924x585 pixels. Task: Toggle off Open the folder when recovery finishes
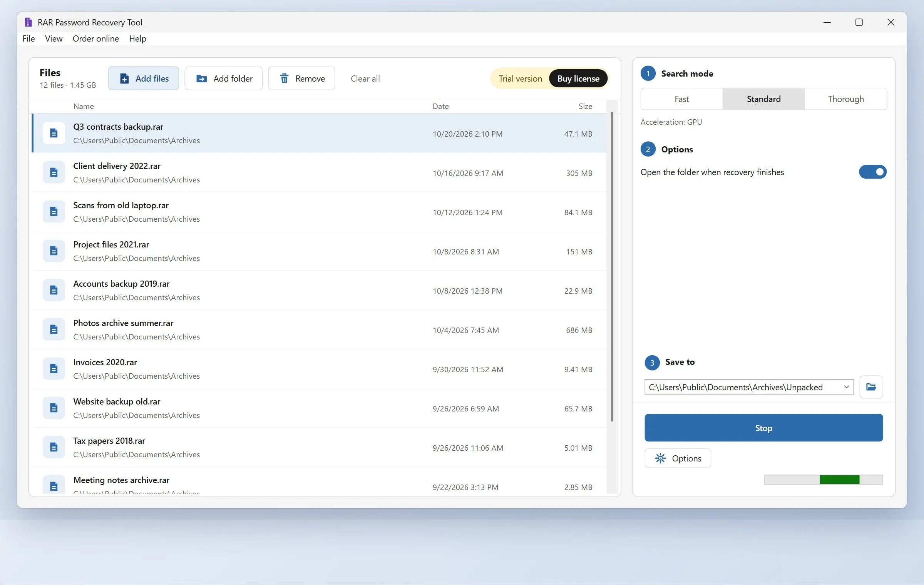point(872,172)
